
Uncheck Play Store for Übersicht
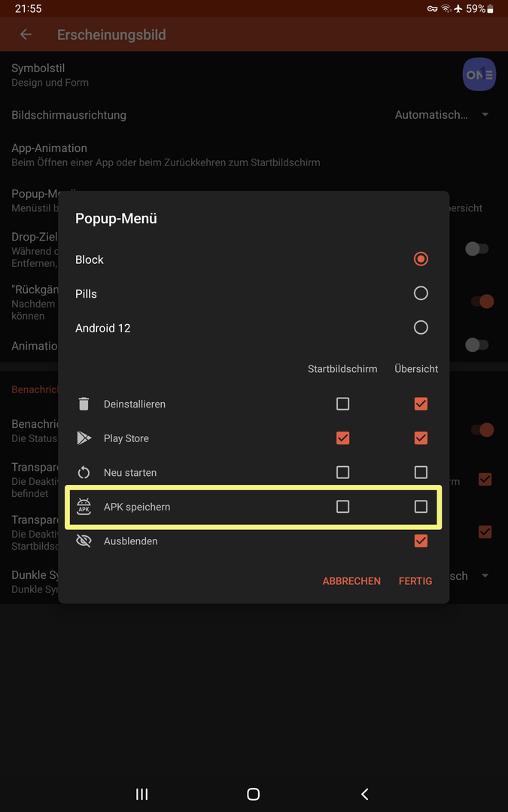tap(421, 438)
